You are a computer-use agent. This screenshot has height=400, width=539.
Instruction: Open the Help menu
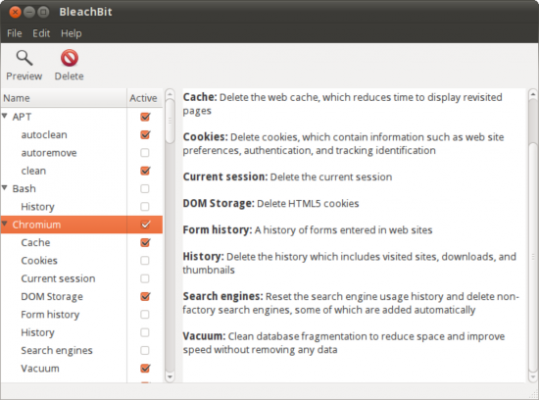click(x=71, y=33)
